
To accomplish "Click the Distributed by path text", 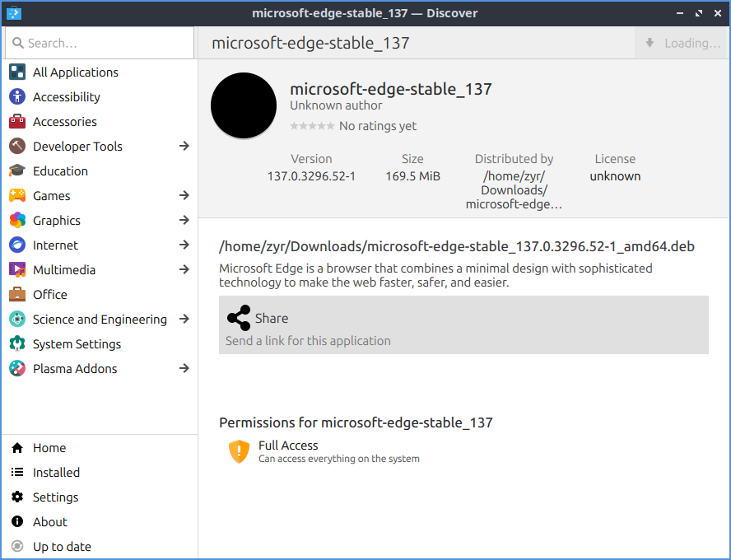I will [514, 190].
